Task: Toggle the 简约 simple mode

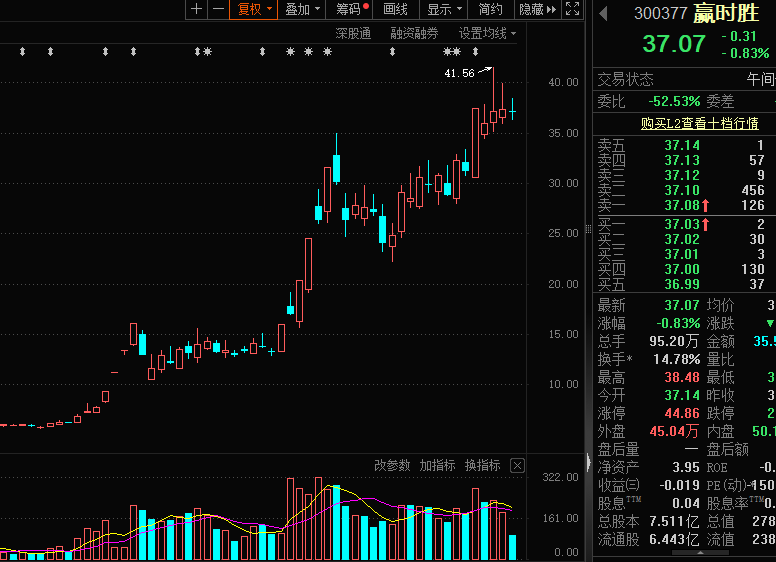Action: click(x=490, y=9)
